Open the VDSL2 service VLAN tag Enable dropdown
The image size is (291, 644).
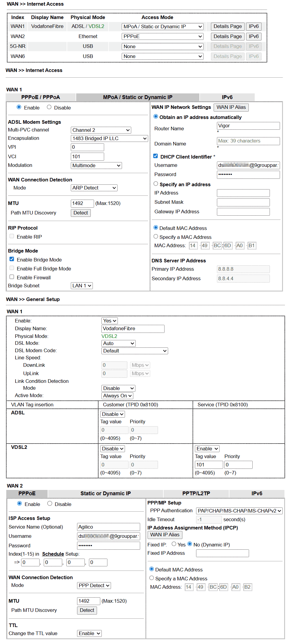coord(207,449)
